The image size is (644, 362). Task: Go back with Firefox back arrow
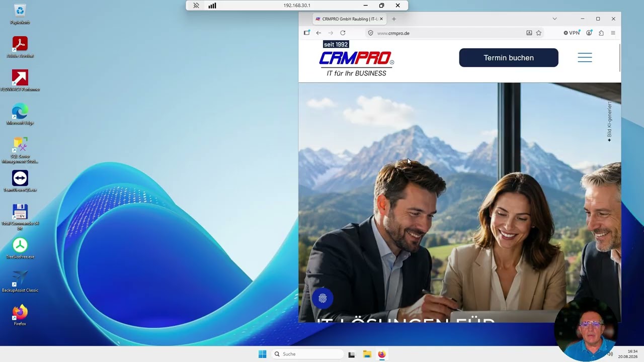pyautogui.click(x=318, y=33)
